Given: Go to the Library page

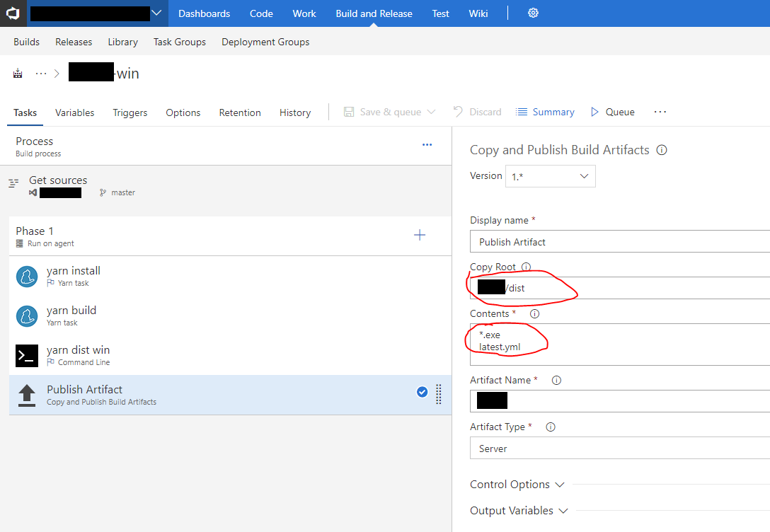Looking at the screenshot, I should point(122,42).
